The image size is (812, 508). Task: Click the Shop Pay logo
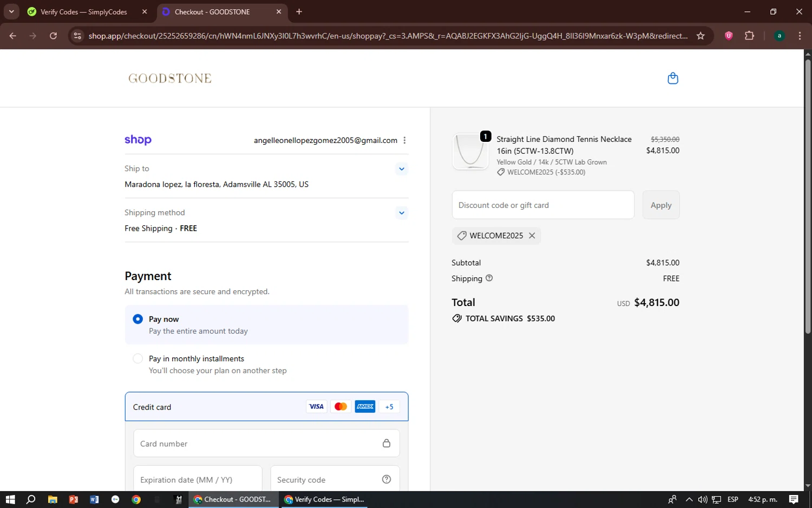[138, 140]
